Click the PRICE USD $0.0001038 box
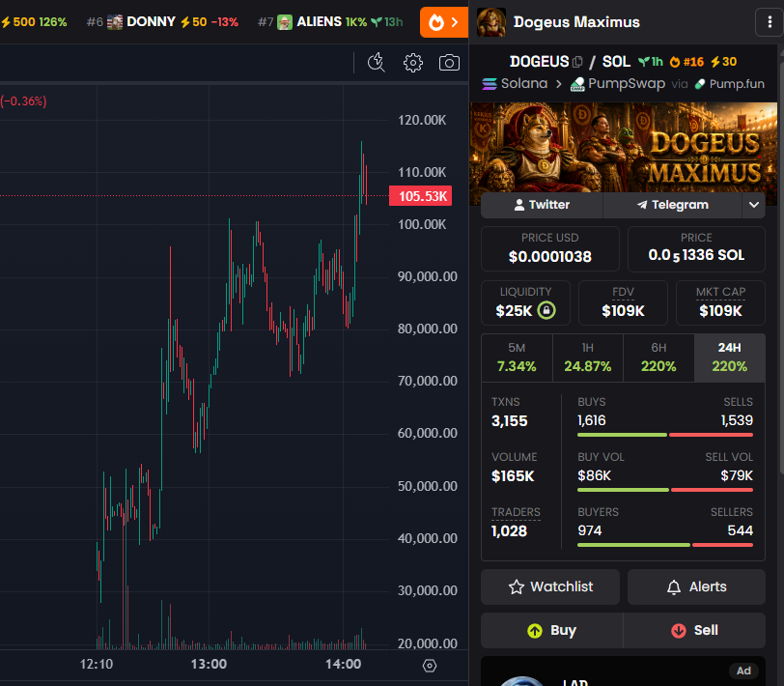This screenshot has height=686, width=784. [x=550, y=249]
